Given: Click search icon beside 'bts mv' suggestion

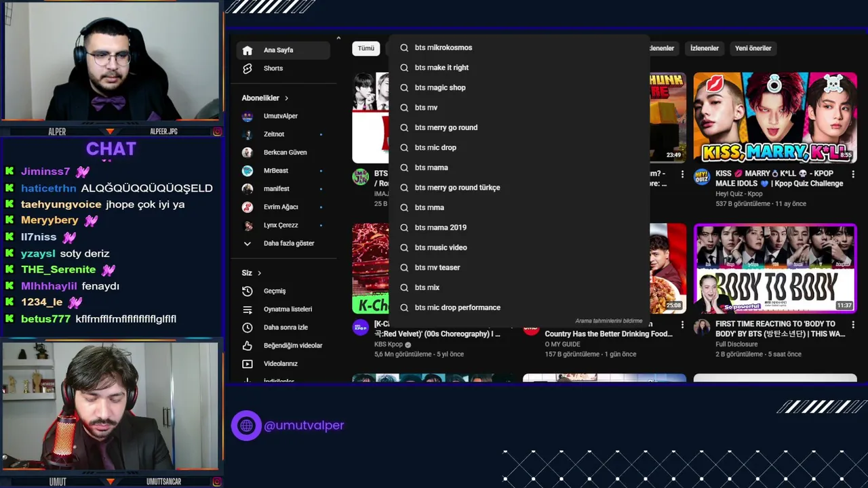Looking at the screenshot, I should click(x=404, y=108).
